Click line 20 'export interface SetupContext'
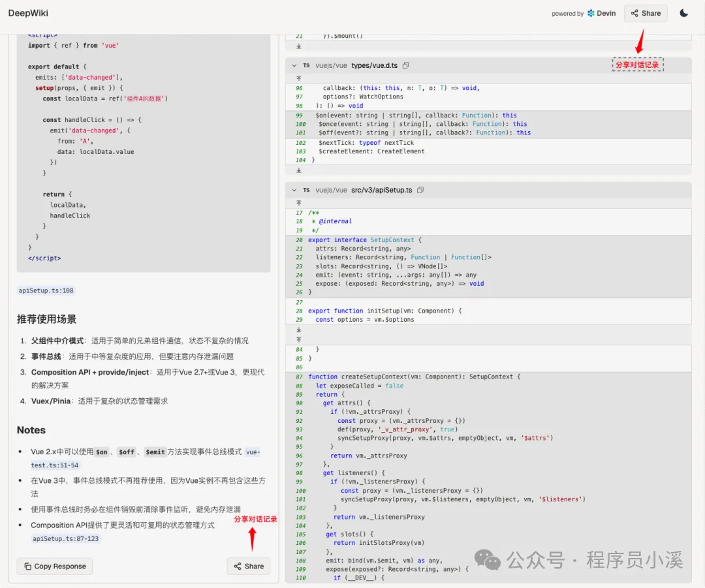This screenshot has height=588, width=705. (365, 240)
